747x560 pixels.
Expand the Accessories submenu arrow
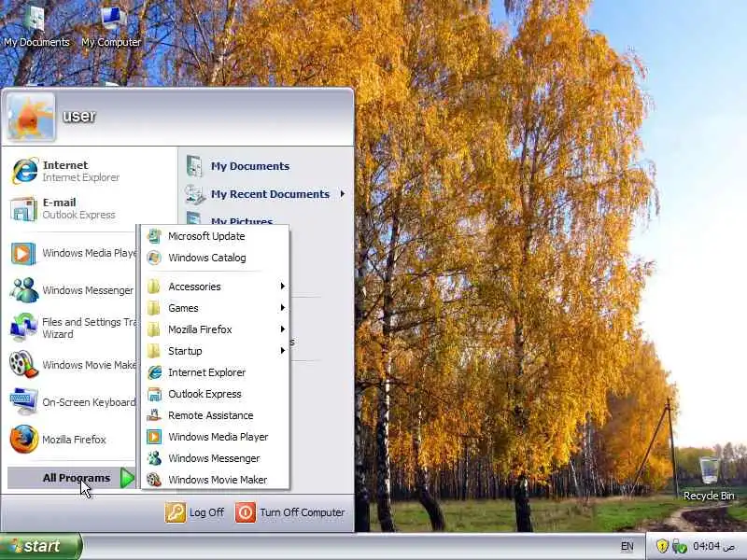pos(283,287)
